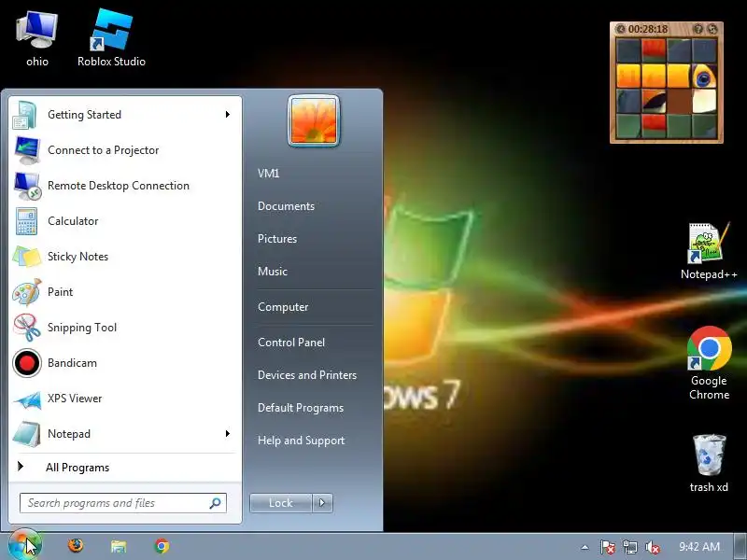This screenshot has height=560, width=747.
Task: Click the Calculator icon
Action: pyautogui.click(x=26, y=221)
